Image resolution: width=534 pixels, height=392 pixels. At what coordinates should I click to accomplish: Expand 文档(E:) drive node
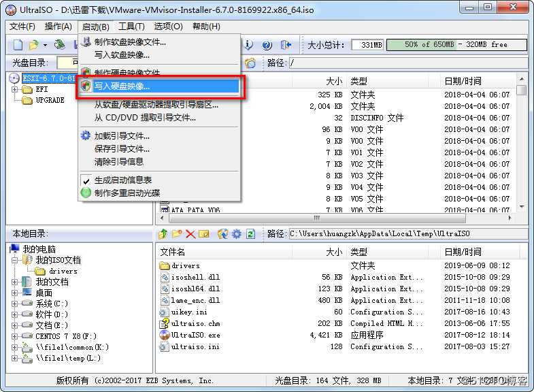(x=14, y=325)
